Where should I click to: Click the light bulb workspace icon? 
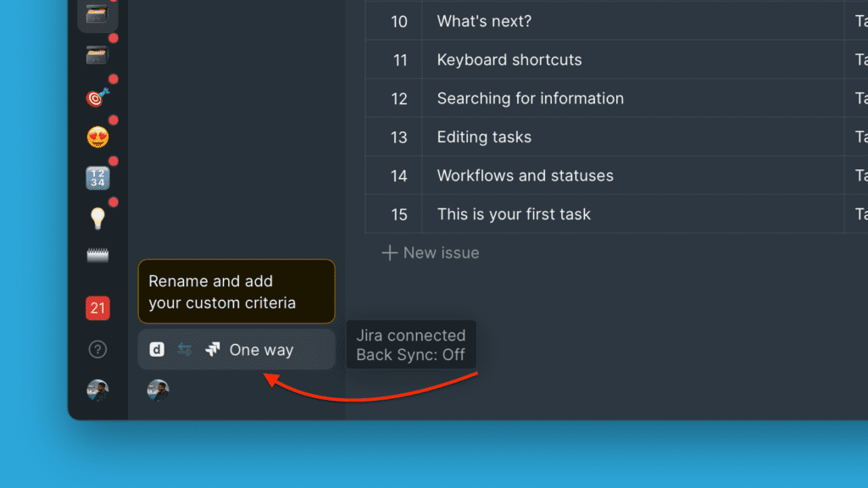(x=97, y=219)
